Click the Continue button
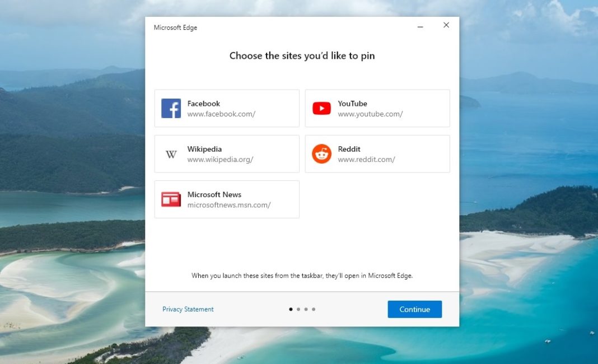This screenshot has height=364, width=598. point(414,309)
